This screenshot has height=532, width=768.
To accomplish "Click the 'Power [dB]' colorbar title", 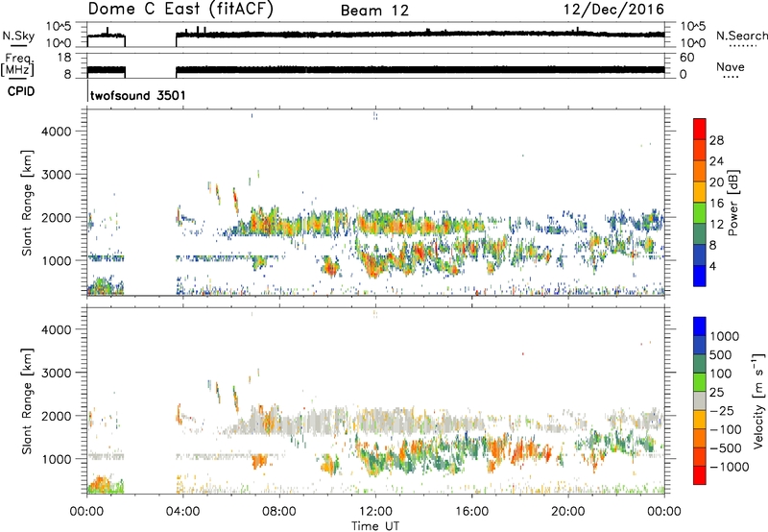I will pos(732,203).
